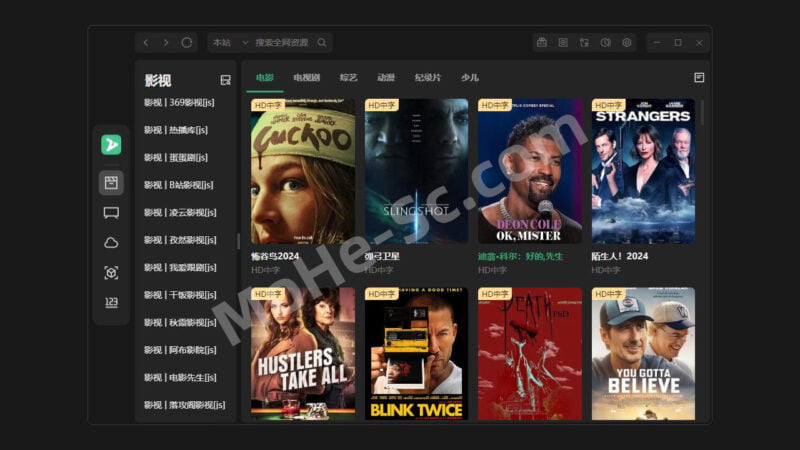
Task: Click the search magnifier icon
Action: pos(322,43)
